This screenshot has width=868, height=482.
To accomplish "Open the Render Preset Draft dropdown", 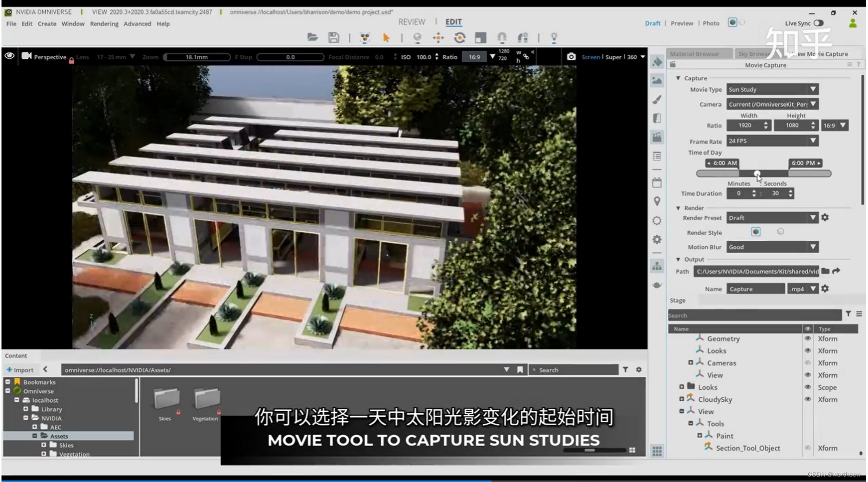I will [x=772, y=218].
